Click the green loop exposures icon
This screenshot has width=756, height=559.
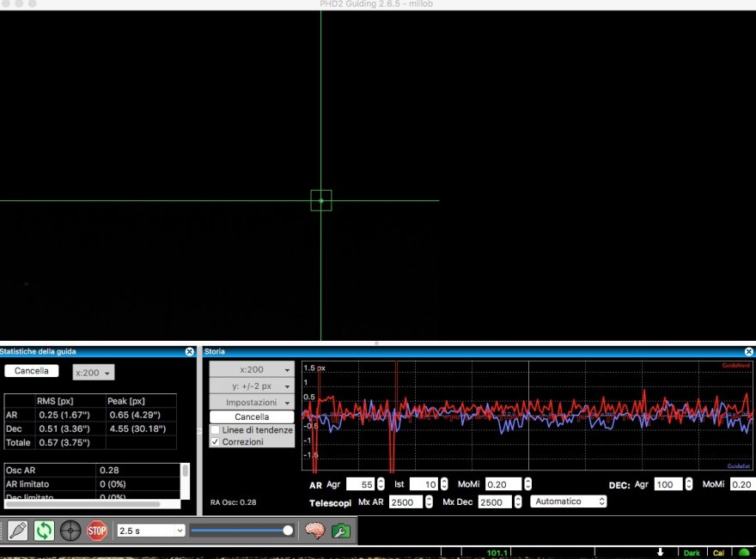click(x=44, y=531)
